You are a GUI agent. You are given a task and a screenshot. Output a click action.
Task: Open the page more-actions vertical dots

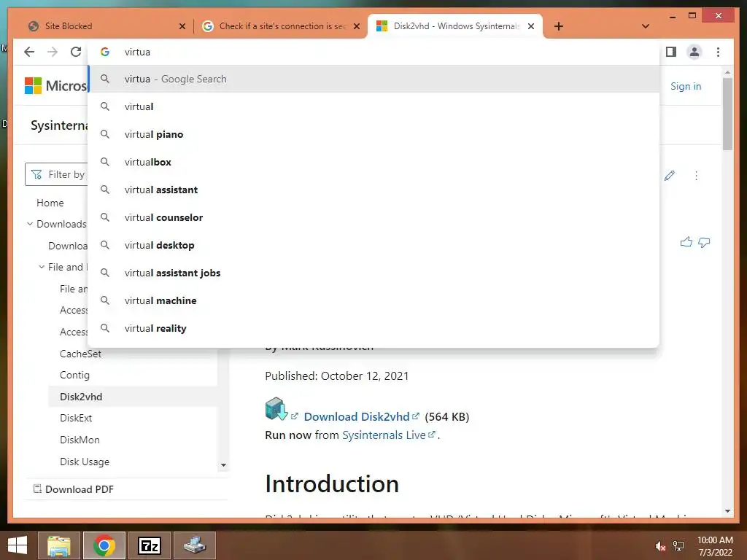(696, 176)
